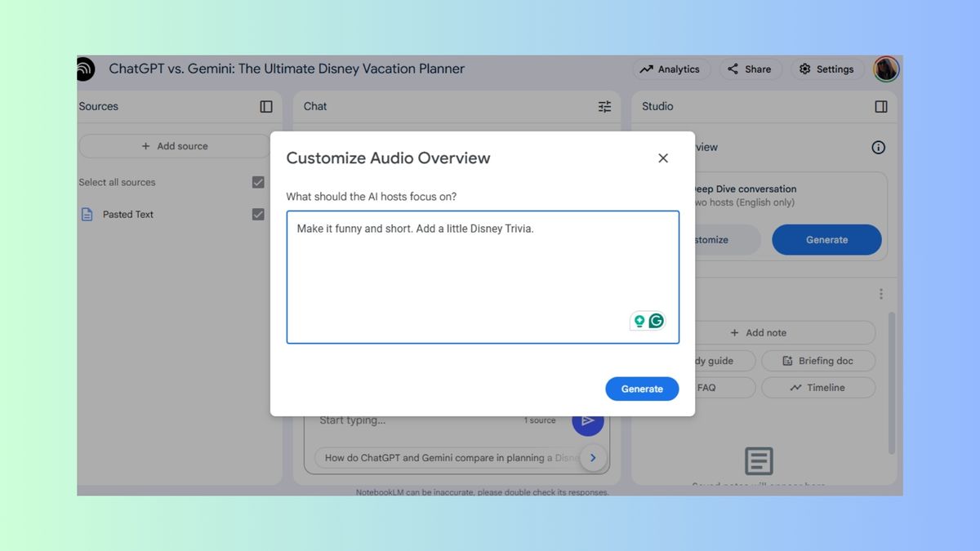Uncheck the Pasted Text source
This screenshot has height=551, width=980.
coord(258,214)
